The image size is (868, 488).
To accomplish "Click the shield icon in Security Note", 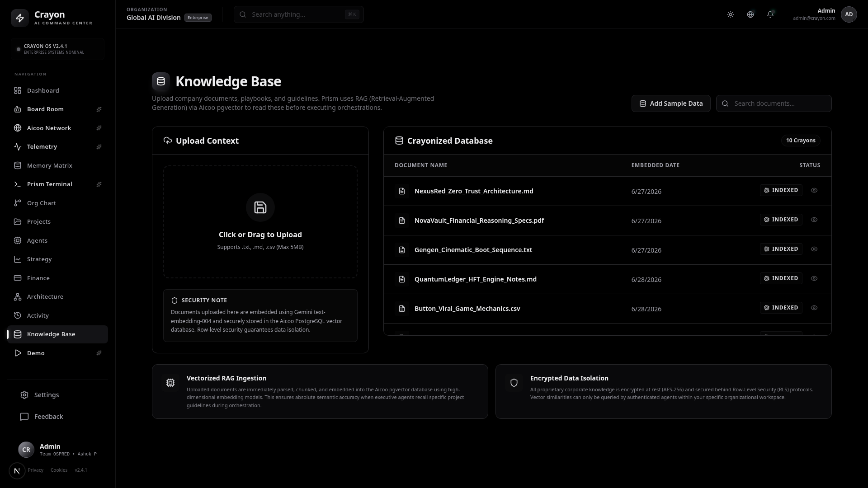I will click(175, 300).
